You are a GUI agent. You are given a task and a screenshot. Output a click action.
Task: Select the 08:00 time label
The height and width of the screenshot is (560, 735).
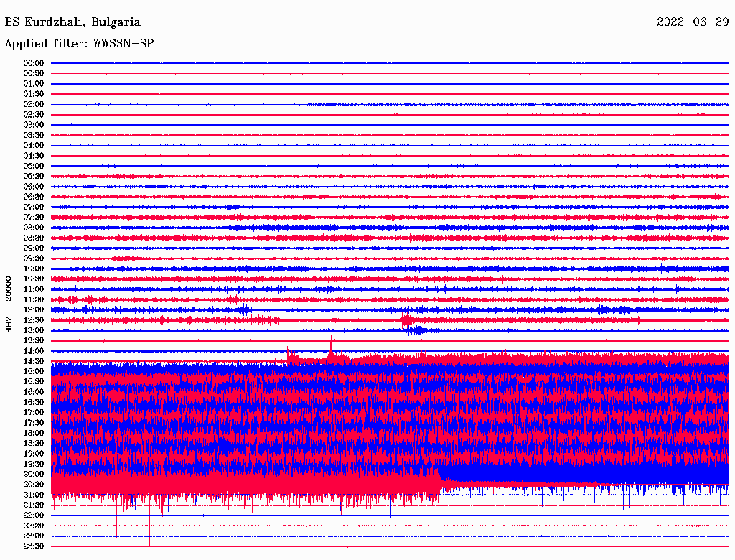tap(34, 228)
